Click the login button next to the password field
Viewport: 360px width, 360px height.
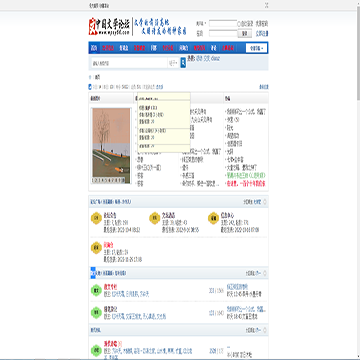244,33
